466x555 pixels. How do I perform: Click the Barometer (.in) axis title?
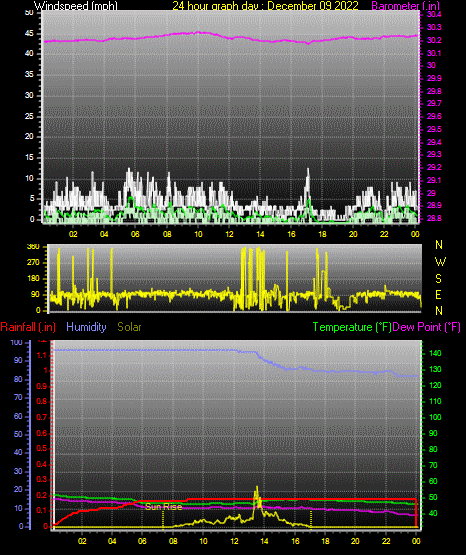tap(406, 6)
